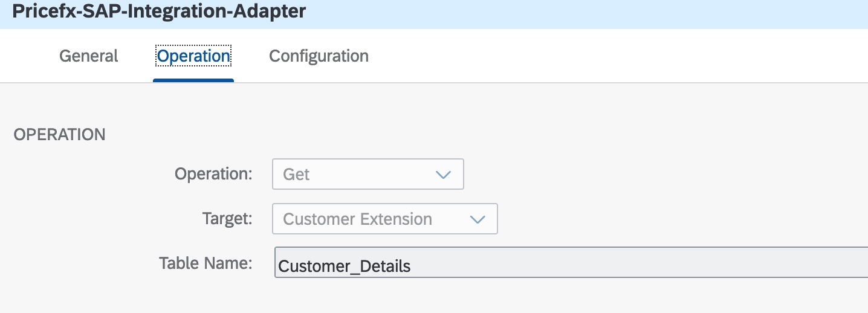
Task: Switch to the General tab
Action: pos(89,56)
